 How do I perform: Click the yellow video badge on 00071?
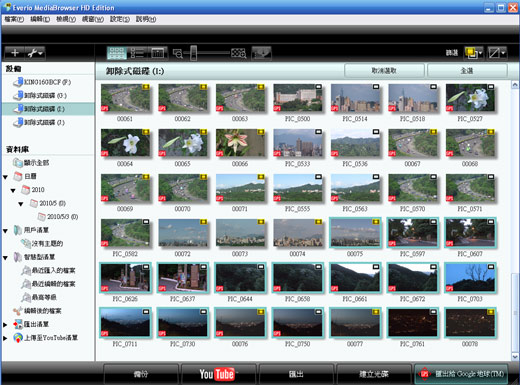pos(261,177)
